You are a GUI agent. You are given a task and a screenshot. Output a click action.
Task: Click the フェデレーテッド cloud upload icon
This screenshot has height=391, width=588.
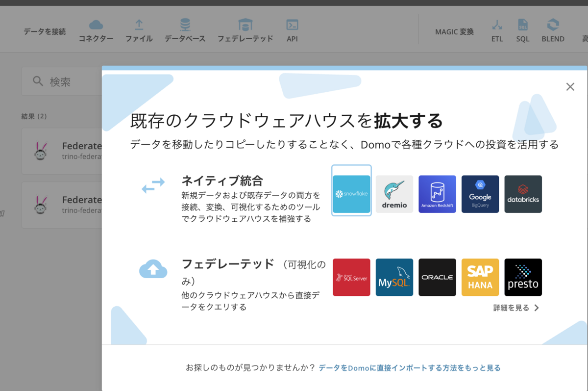pos(153,269)
